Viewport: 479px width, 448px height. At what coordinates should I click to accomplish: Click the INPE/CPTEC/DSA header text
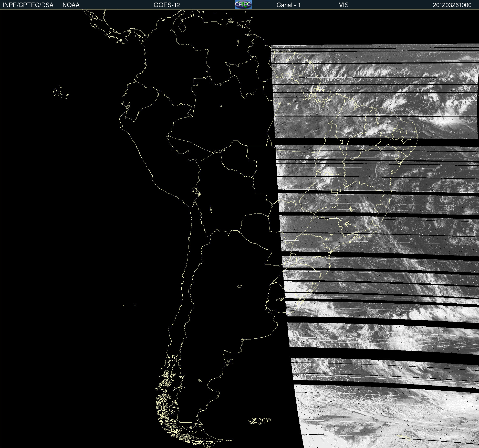(x=28, y=5)
